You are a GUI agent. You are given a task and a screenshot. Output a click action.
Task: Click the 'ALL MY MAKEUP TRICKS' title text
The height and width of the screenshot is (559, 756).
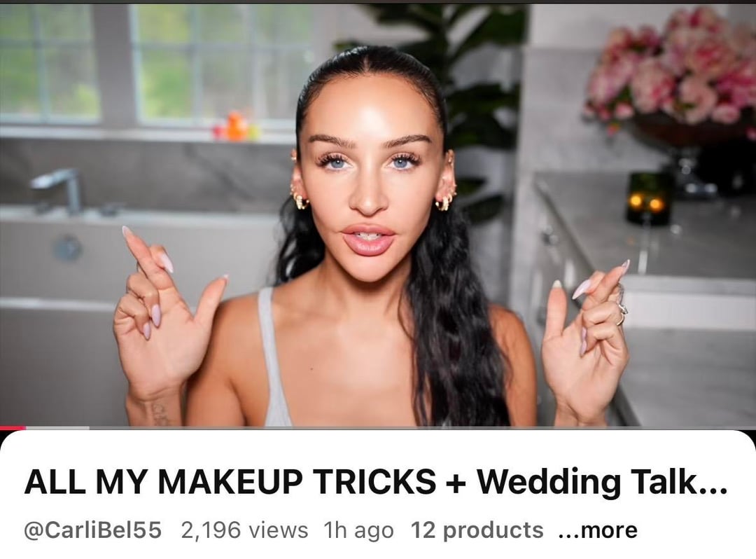[230, 481]
